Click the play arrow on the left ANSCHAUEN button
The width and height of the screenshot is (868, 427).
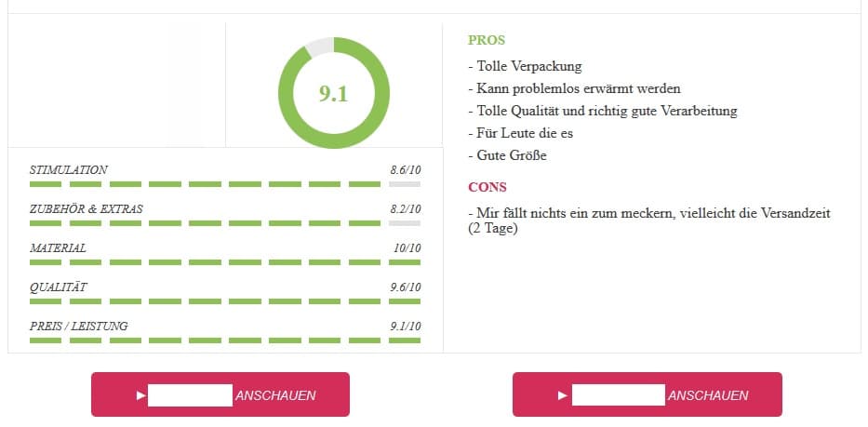[x=141, y=395]
